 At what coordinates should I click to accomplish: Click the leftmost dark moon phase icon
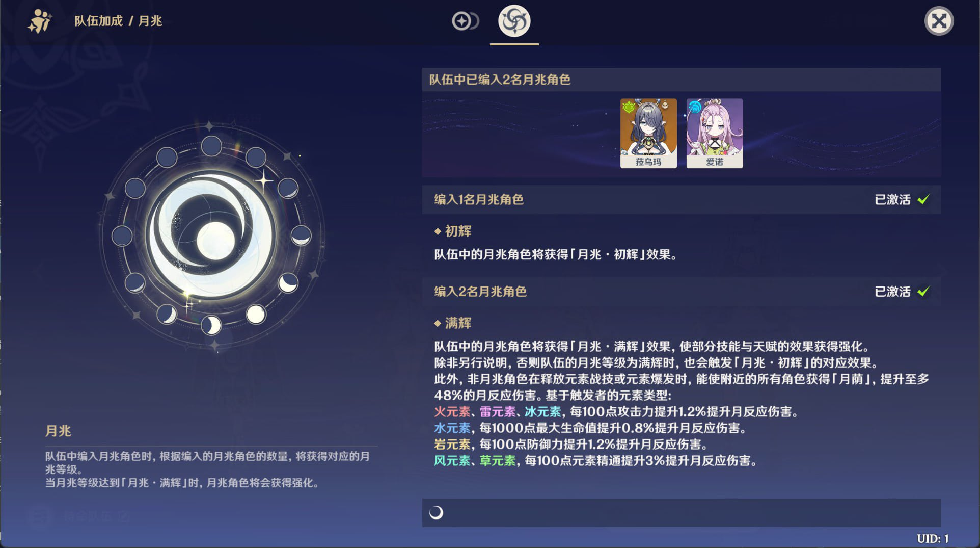pos(122,236)
